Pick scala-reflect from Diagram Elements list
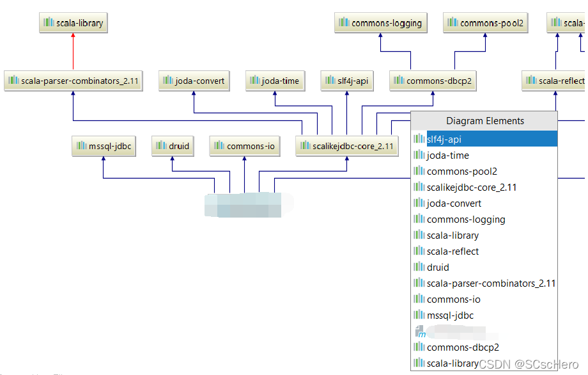The image size is (588, 375). [x=453, y=251]
